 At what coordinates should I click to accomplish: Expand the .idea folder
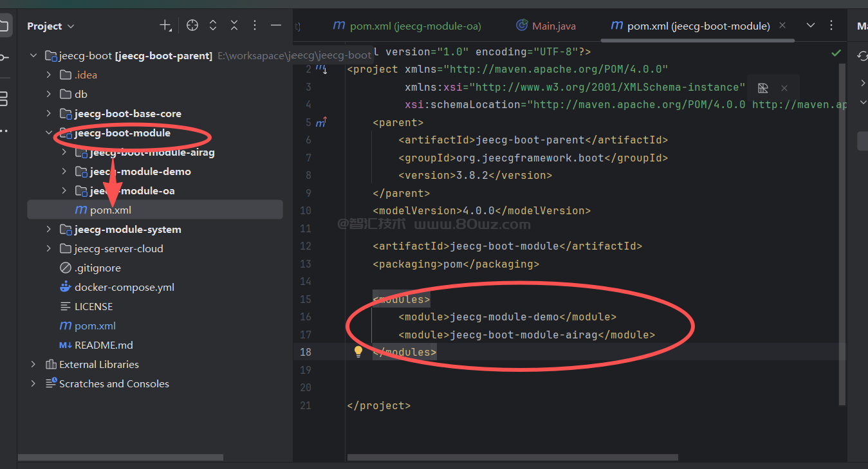49,75
